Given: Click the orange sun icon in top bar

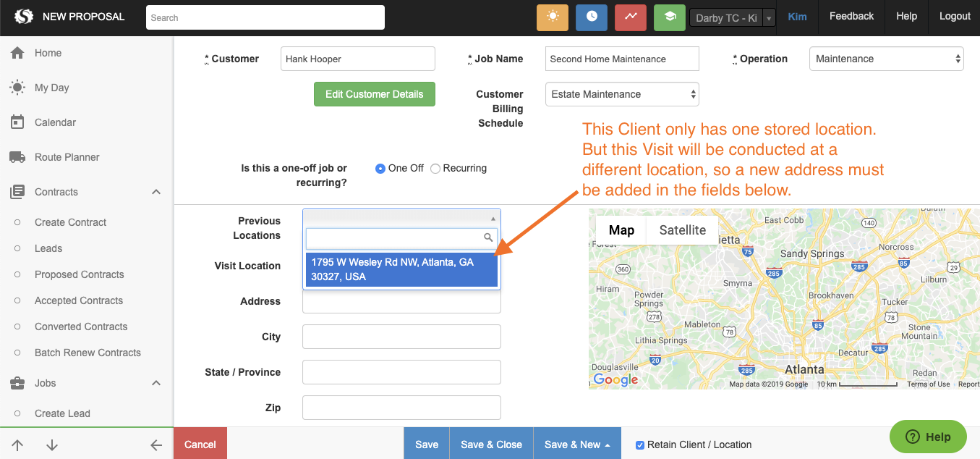Looking at the screenshot, I should (x=552, y=16).
